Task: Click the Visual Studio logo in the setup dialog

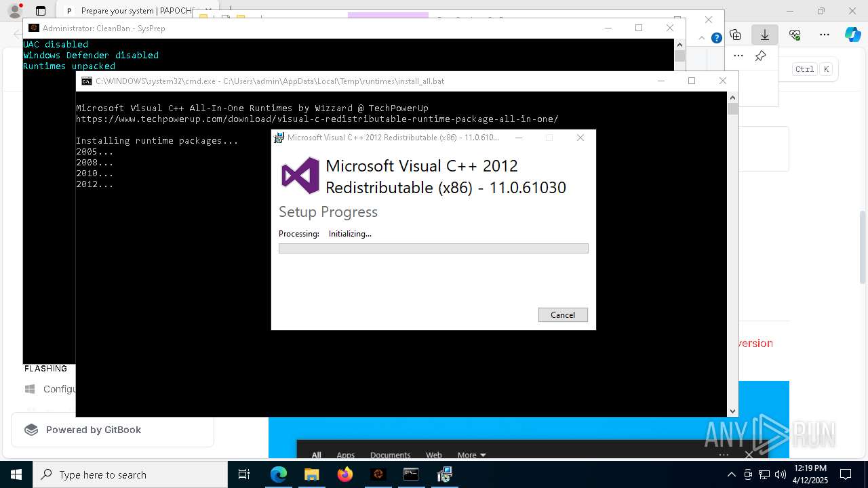Action: pos(300,176)
